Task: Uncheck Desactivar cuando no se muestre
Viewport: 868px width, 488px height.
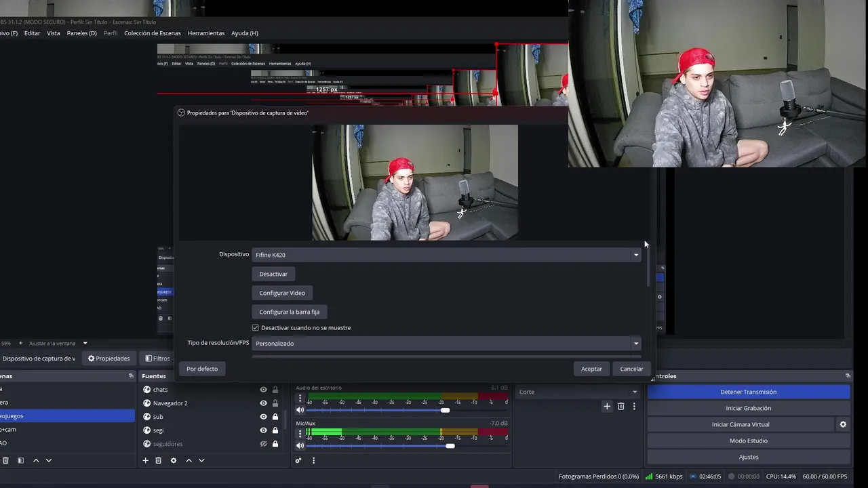Action: click(x=256, y=328)
